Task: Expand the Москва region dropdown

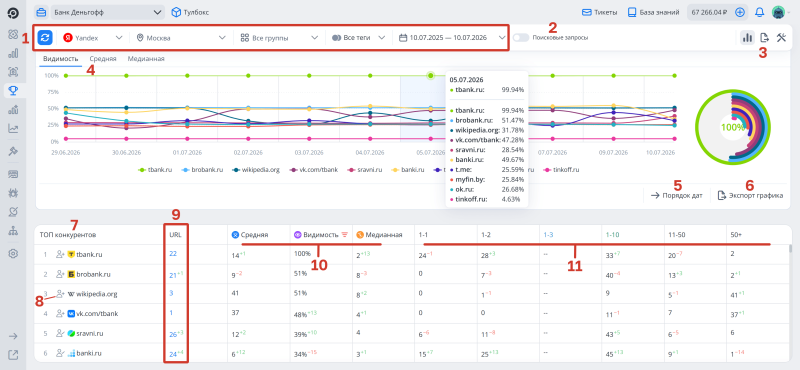Action: [x=181, y=37]
